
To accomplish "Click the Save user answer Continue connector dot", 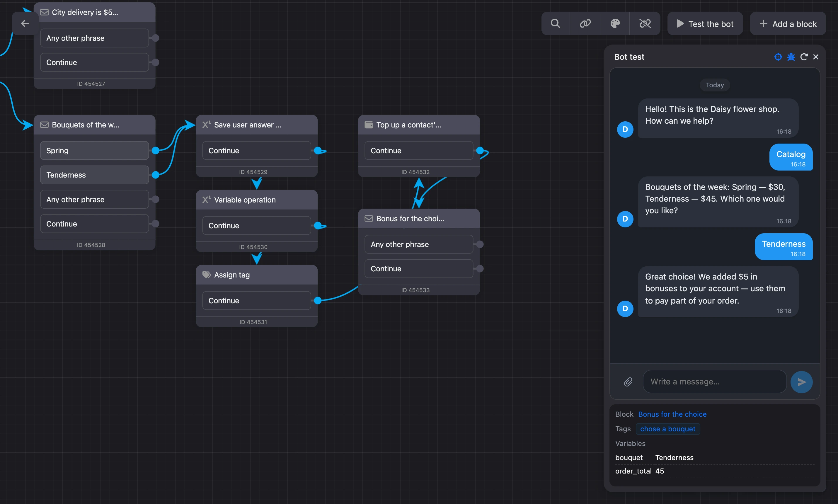I will (x=318, y=150).
